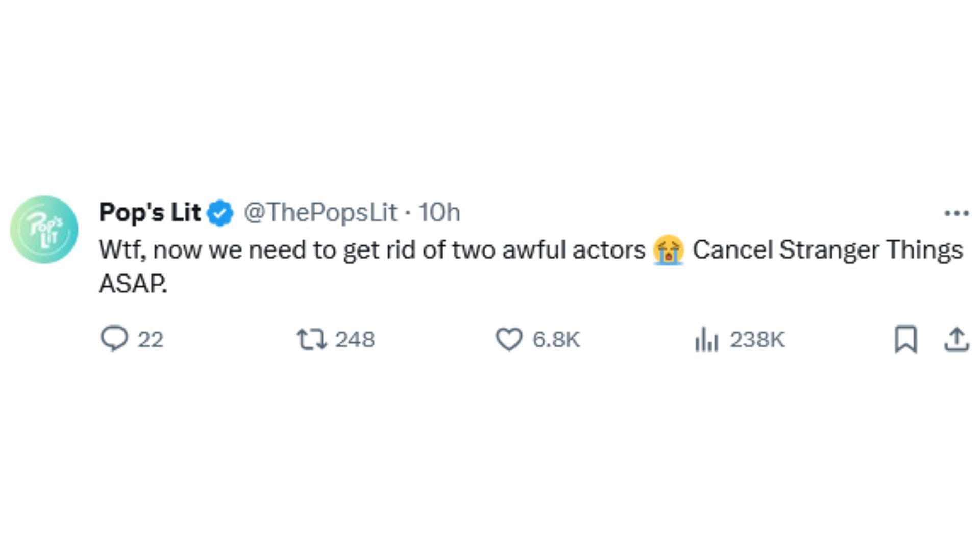
Task: Click the retweet arrows icon
Action: click(311, 339)
